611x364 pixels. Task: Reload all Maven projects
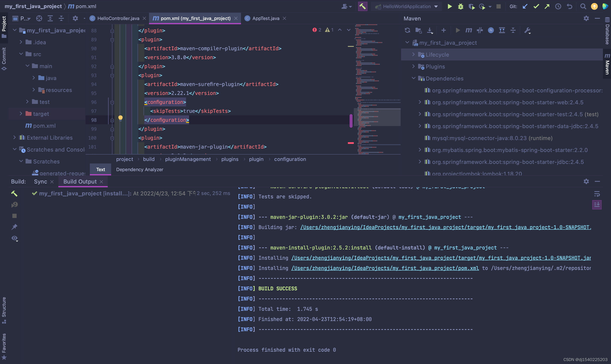tap(407, 30)
